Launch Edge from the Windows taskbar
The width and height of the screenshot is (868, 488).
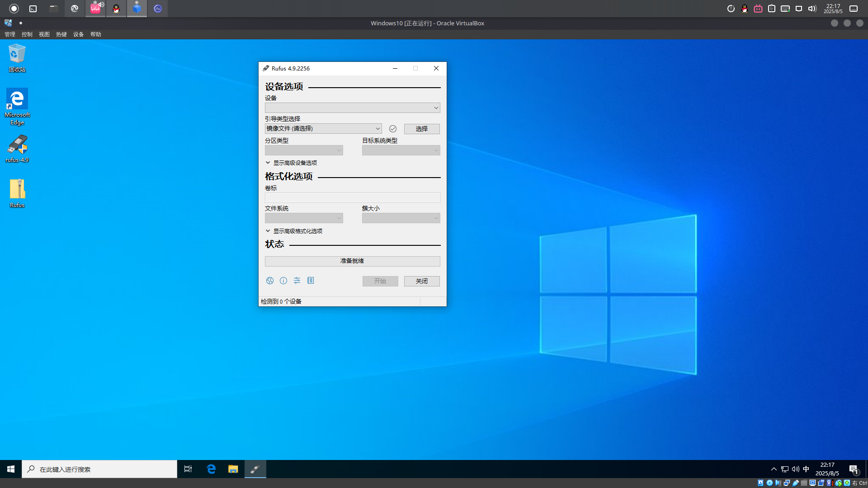211,469
